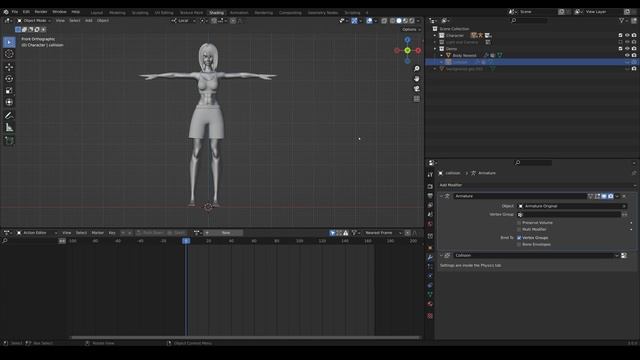Open the Object Mode dropdown
This screenshot has width=640, height=360.
[x=34, y=20]
